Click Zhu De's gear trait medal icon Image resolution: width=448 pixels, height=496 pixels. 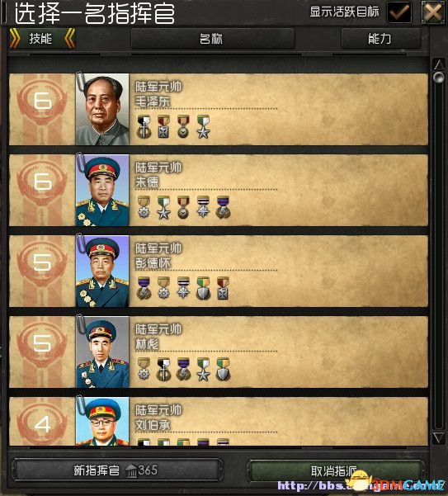point(144,207)
